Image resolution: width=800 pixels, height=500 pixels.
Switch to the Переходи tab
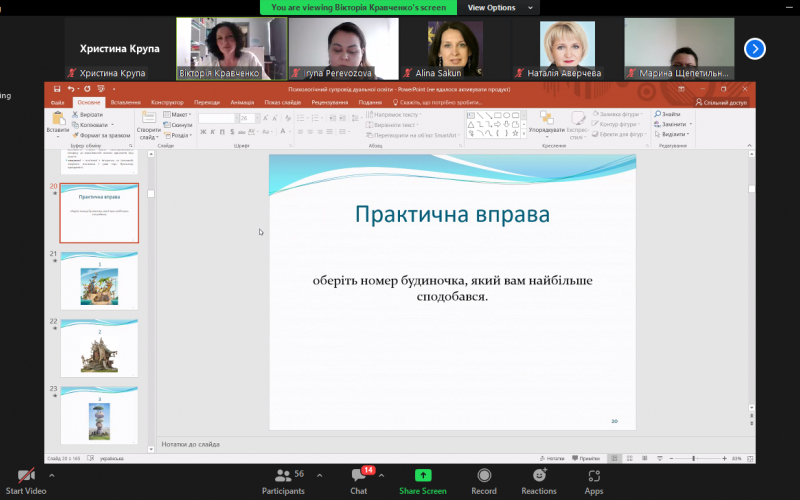click(207, 103)
